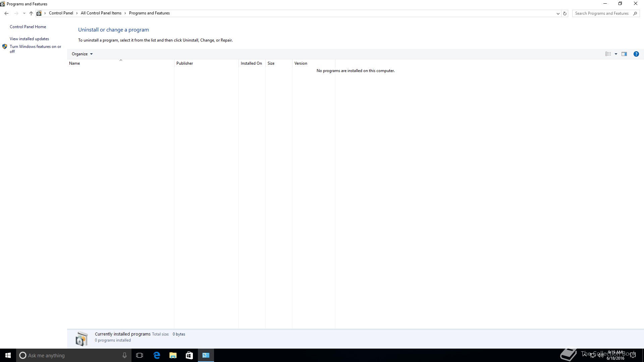Viewport: 644px width, 362px height.
Task: Sort by the Name column header
Action: (120, 63)
